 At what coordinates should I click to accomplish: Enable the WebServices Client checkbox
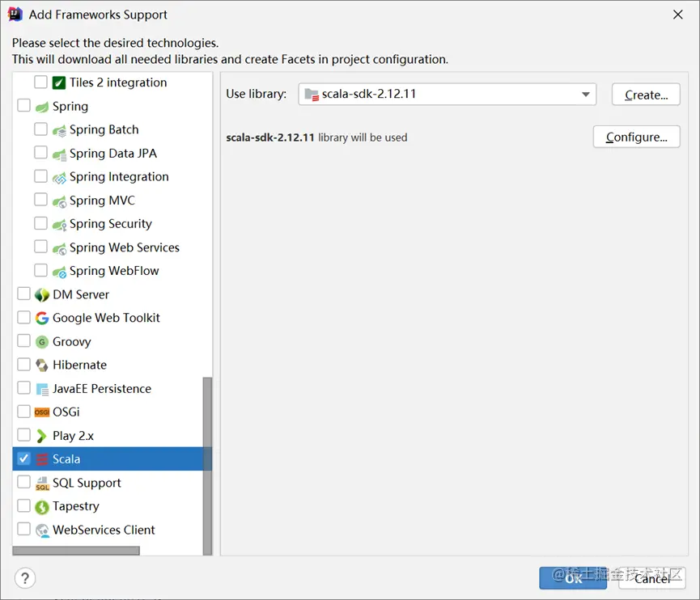pyautogui.click(x=23, y=529)
